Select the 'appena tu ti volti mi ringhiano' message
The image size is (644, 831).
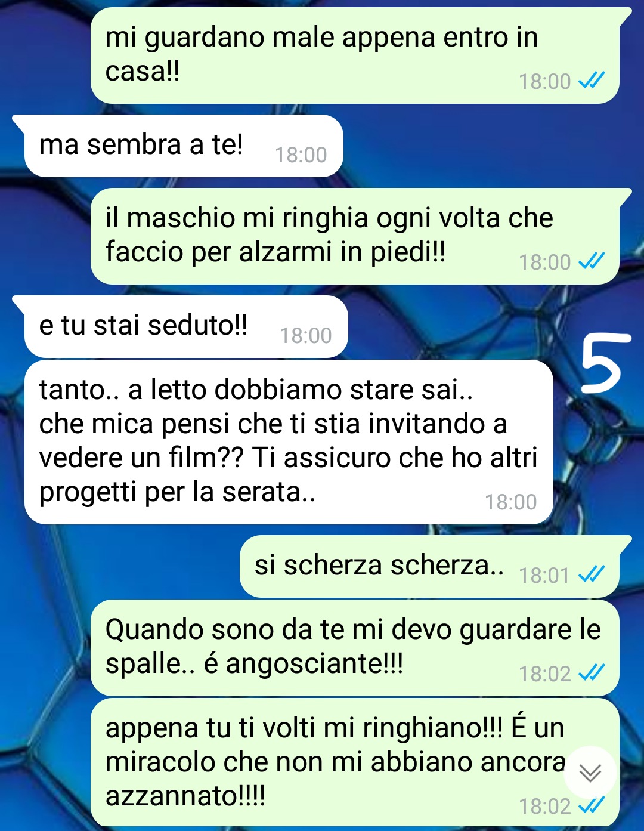click(355, 762)
